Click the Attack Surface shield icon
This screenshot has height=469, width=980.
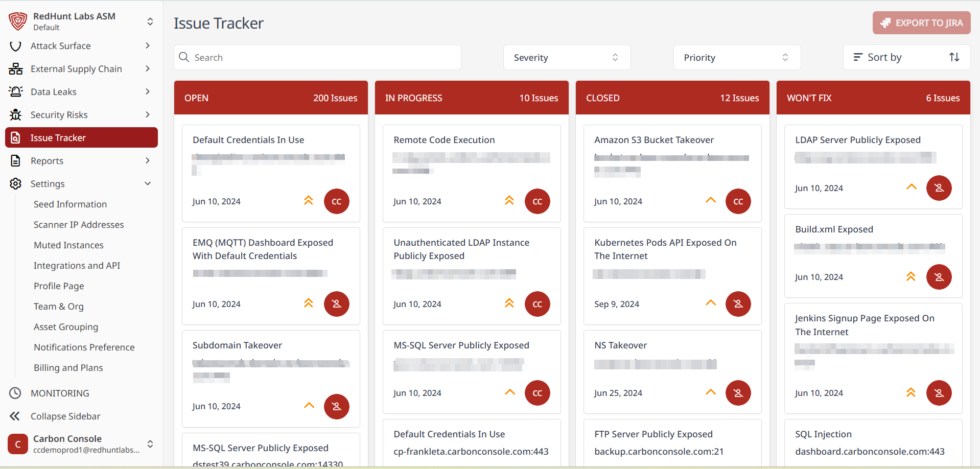16,46
